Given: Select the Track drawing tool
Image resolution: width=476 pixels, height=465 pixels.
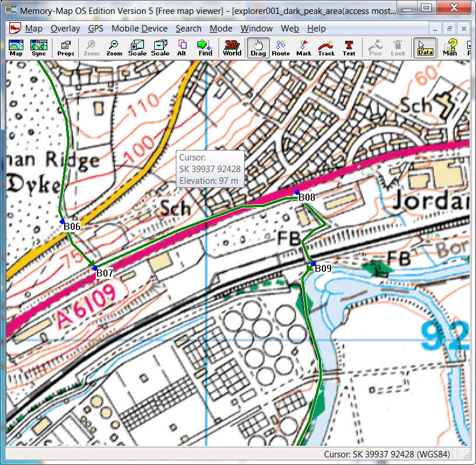Looking at the screenshot, I should pyautogui.click(x=326, y=48).
